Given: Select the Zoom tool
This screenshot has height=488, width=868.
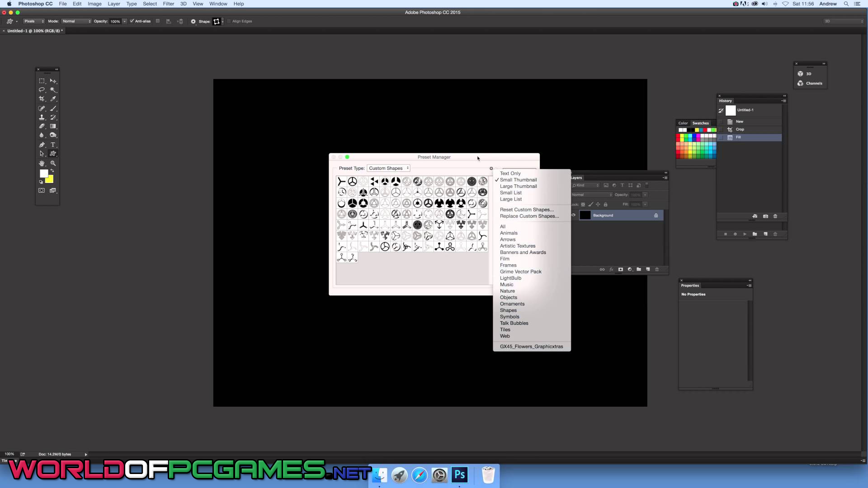Looking at the screenshot, I should [53, 163].
